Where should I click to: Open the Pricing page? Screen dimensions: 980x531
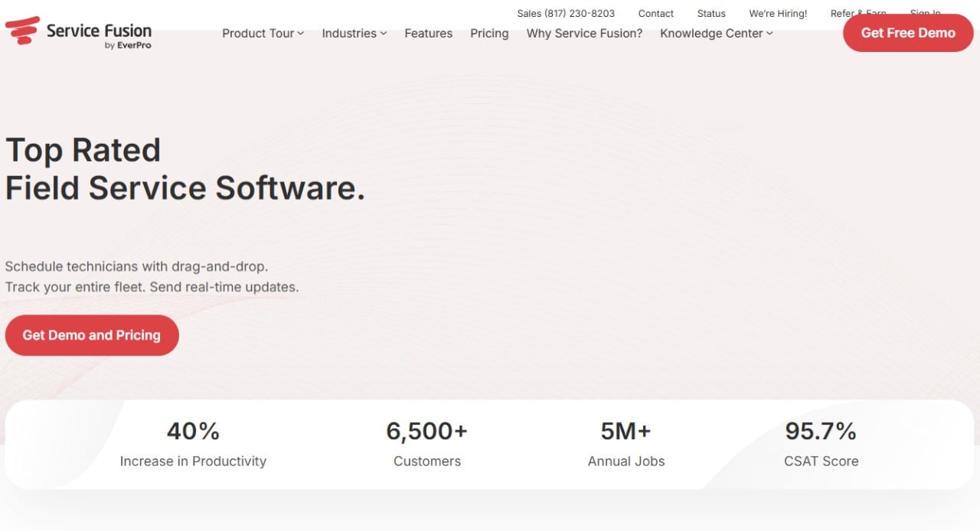[489, 34]
